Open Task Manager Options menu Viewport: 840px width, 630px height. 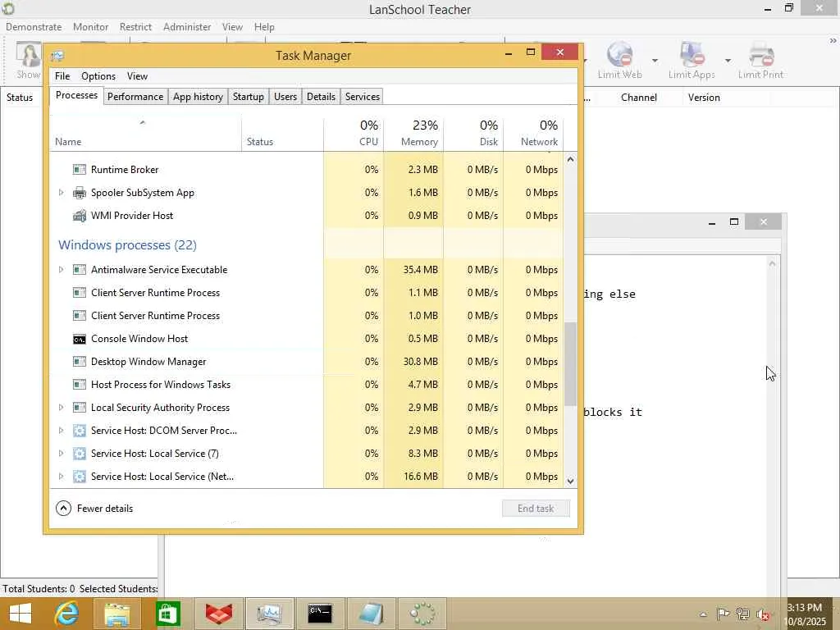click(x=98, y=76)
